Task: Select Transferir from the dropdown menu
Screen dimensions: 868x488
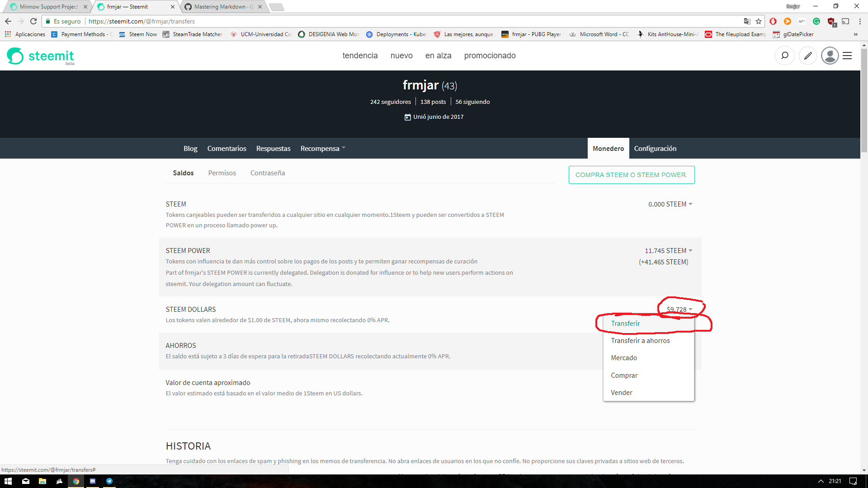Action: (625, 324)
